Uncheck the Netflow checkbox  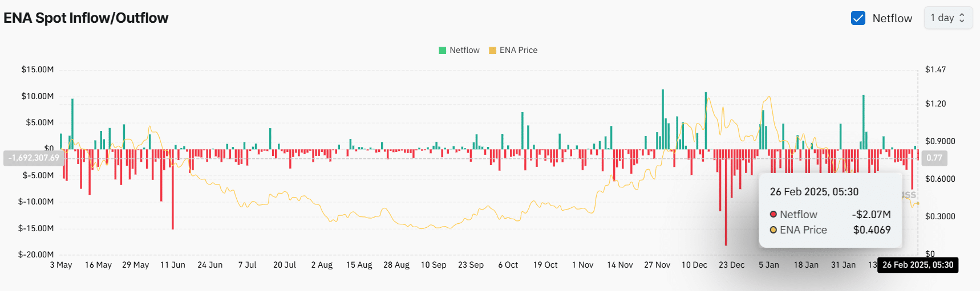click(858, 18)
